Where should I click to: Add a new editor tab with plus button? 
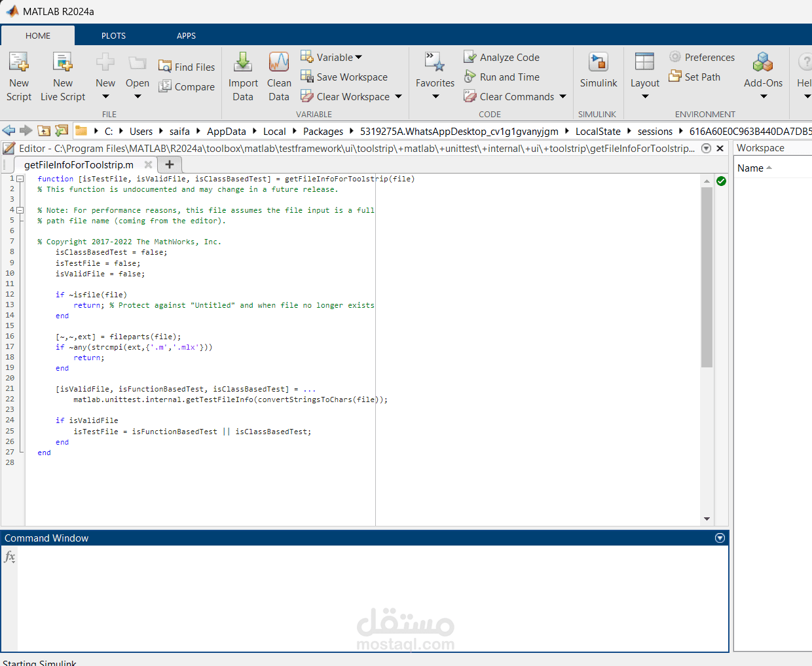tap(169, 164)
